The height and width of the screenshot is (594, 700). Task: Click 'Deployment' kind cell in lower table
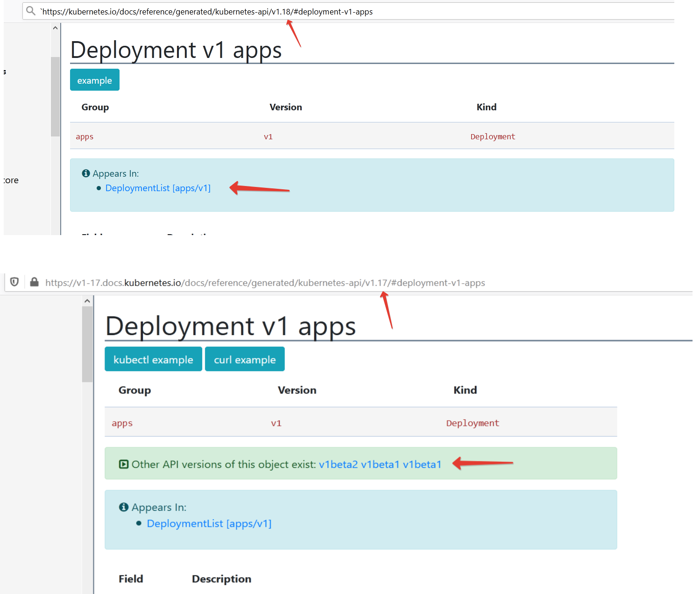[x=473, y=423]
